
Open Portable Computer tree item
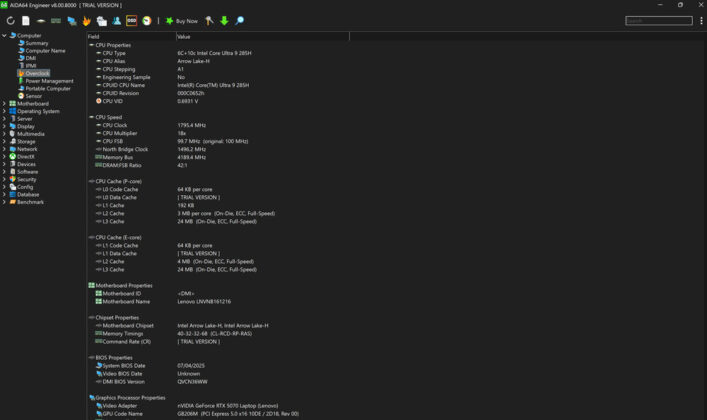[44, 88]
